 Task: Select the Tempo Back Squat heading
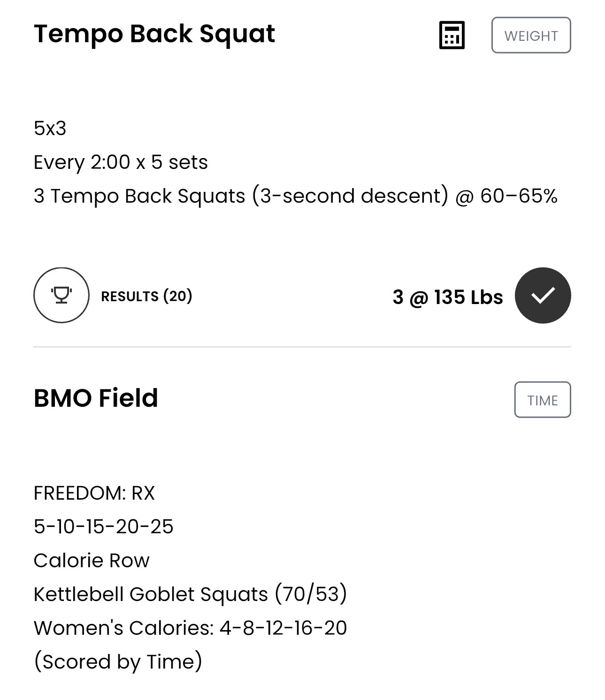(154, 34)
